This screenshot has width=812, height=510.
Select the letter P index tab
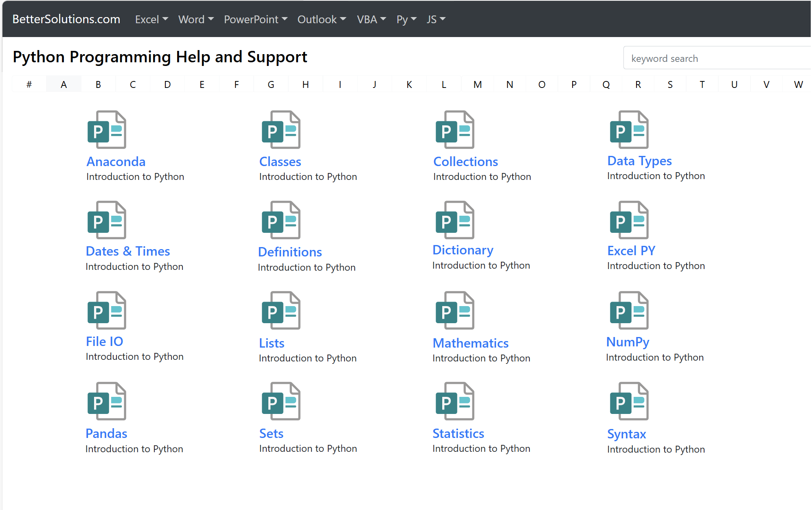(x=574, y=84)
